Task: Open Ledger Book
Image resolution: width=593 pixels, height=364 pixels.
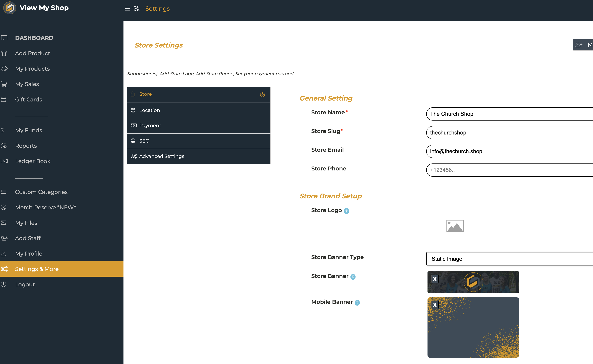Action: click(x=33, y=161)
